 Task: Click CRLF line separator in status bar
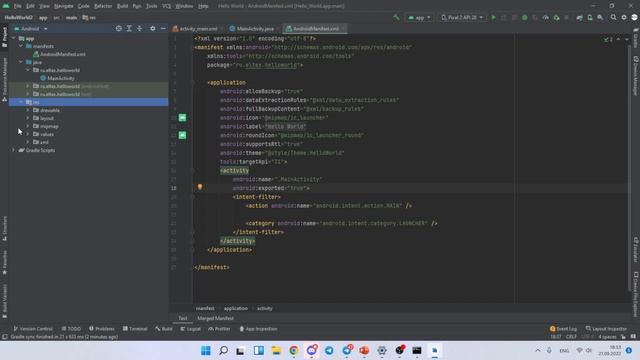tap(571, 337)
